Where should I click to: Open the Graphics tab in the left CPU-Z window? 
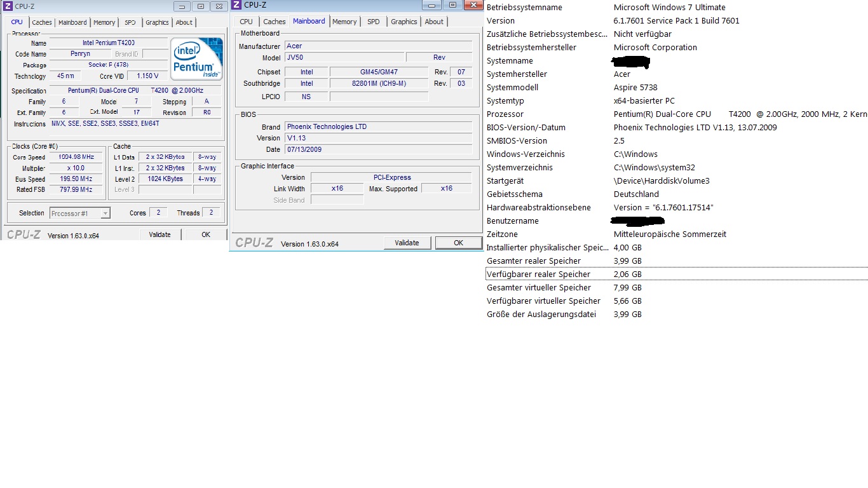coord(157,22)
